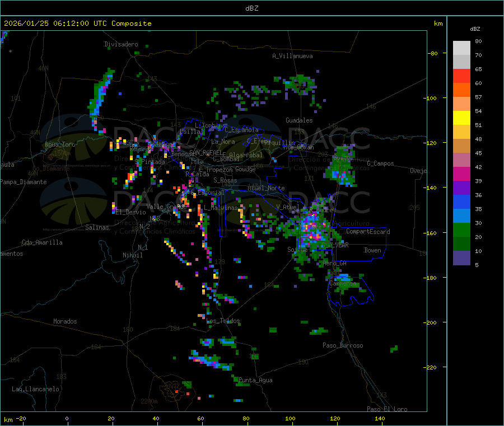Click the Nihuil map label
Image resolution: width=504 pixels, height=426 pixels.
point(132,255)
